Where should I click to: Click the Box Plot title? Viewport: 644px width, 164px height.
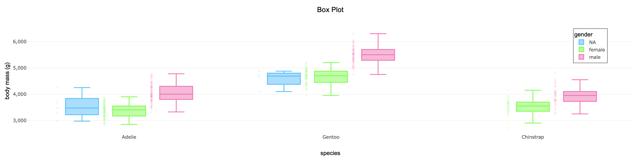(x=330, y=10)
